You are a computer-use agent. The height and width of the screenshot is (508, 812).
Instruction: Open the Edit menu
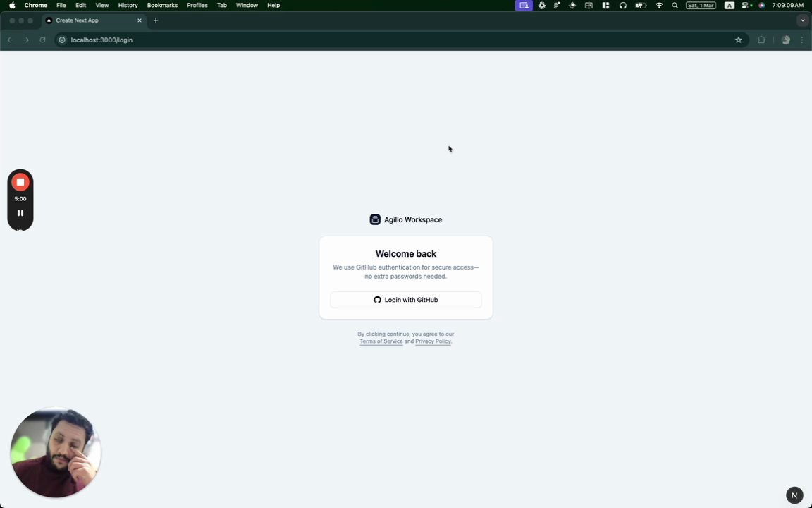point(81,5)
